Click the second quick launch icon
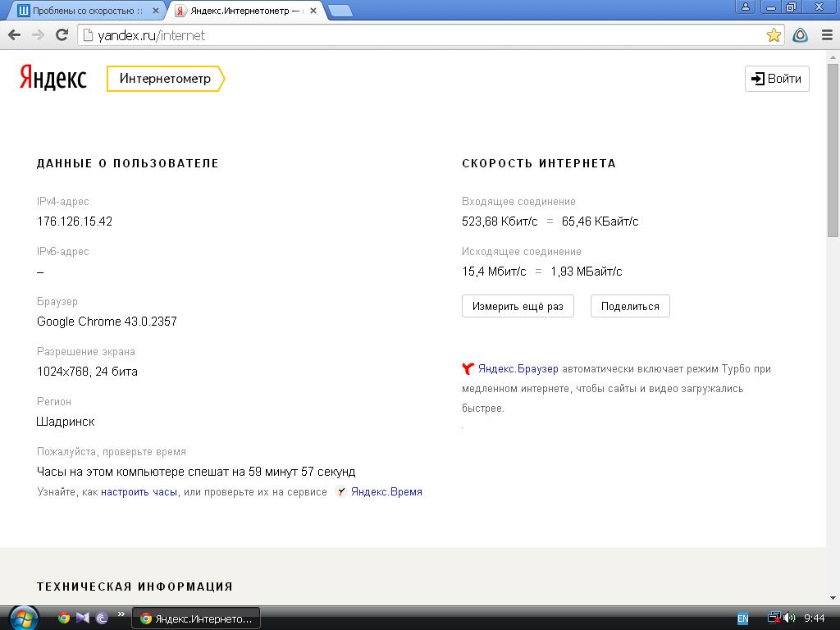The height and width of the screenshot is (630, 840). (83, 619)
